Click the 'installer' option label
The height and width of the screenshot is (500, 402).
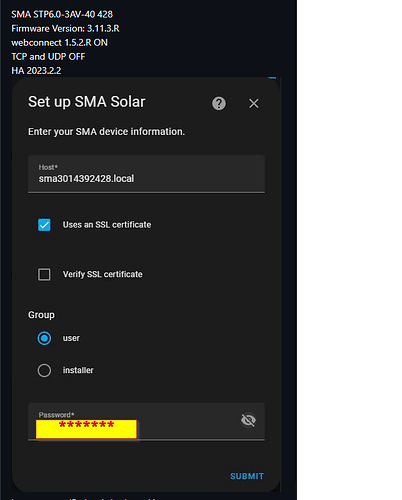click(x=78, y=370)
